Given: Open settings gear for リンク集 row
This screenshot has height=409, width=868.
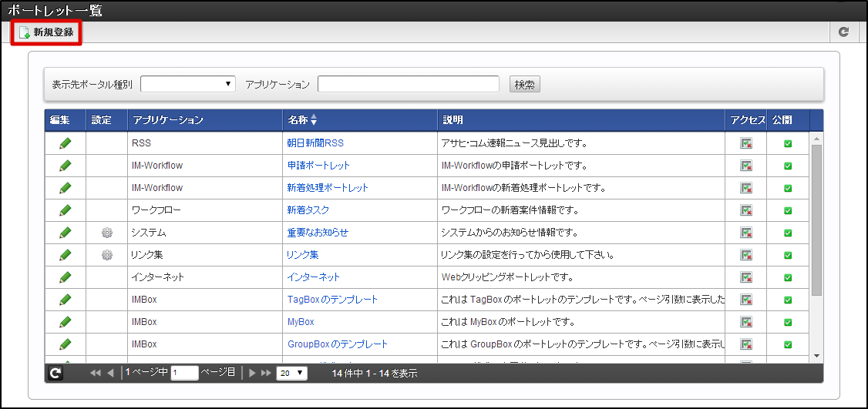Looking at the screenshot, I should tap(107, 255).
